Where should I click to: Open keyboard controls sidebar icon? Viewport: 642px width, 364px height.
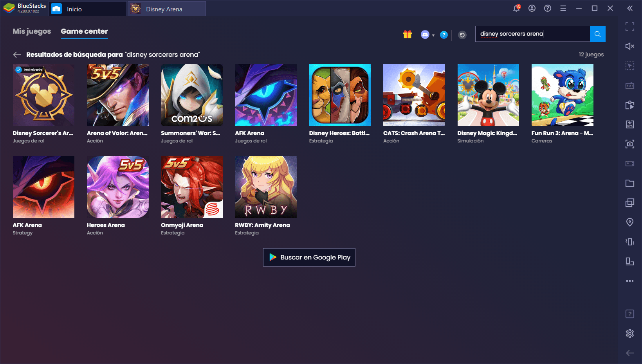click(x=630, y=85)
